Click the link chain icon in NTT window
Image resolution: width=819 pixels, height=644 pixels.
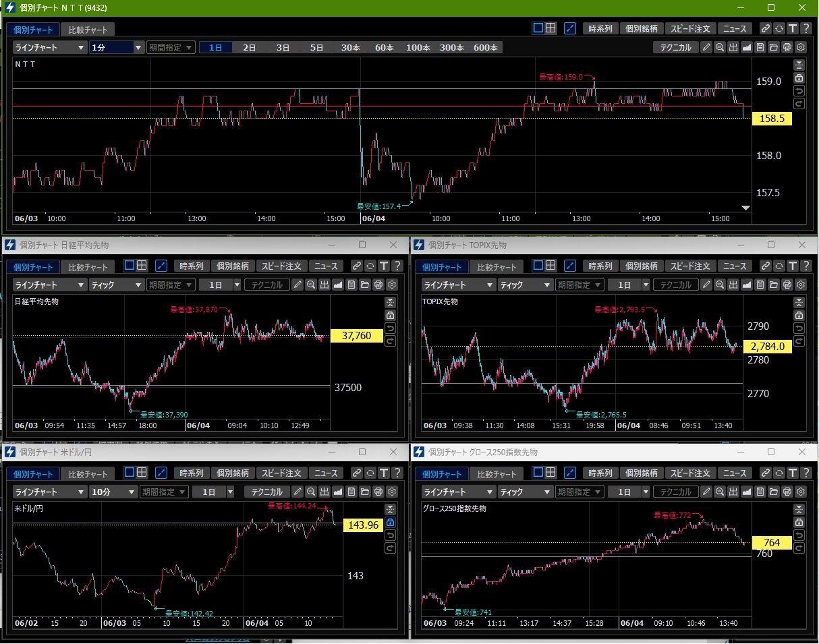pos(766,28)
